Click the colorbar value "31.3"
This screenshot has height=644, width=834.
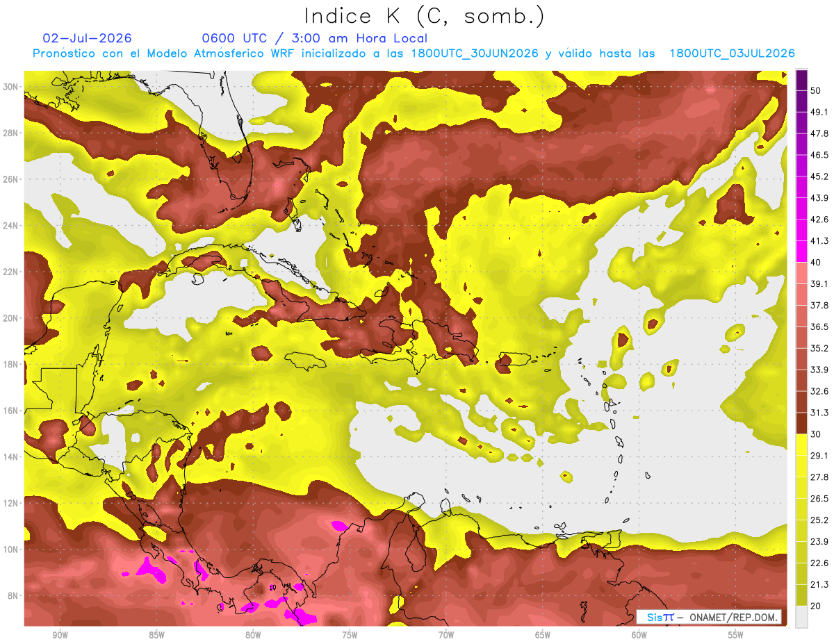pos(820,413)
